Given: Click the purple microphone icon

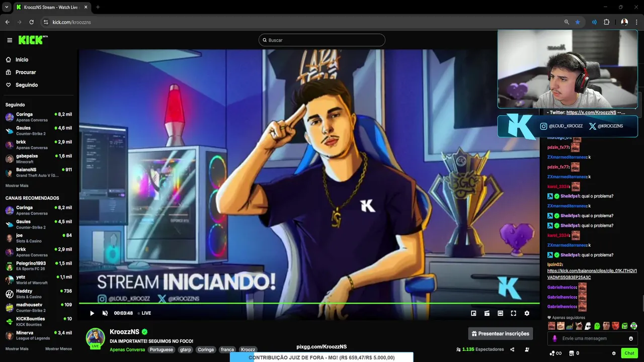Looking at the screenshot, I should point(554,338).
